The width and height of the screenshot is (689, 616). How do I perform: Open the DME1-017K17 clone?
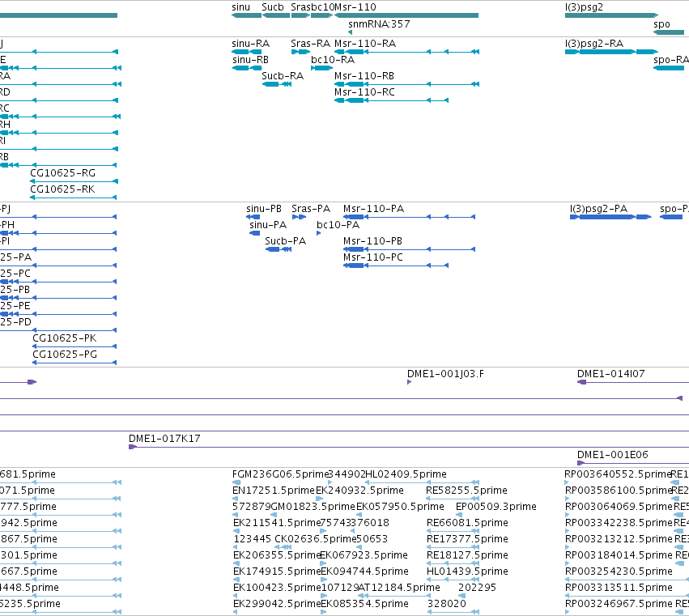[409, 448]
